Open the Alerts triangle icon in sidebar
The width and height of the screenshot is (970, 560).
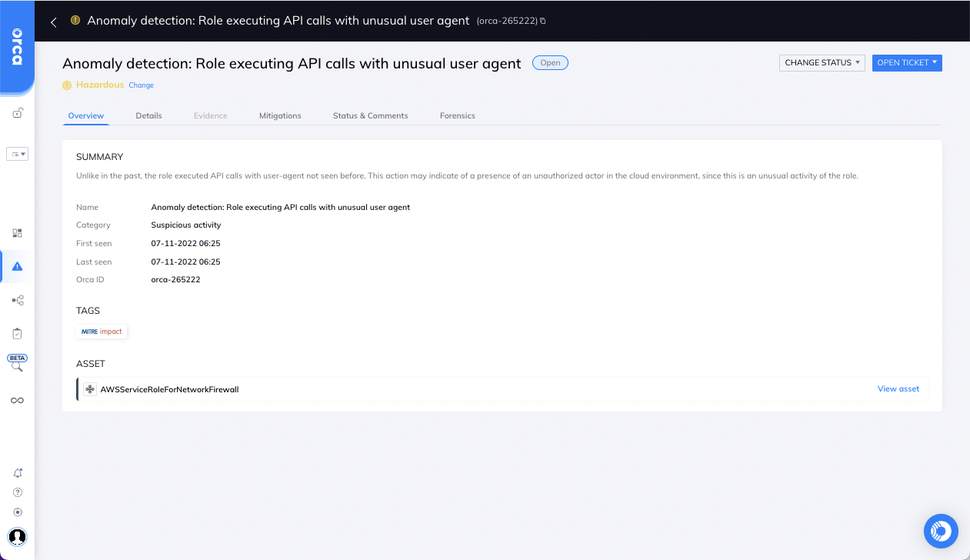tap(18, 266)
